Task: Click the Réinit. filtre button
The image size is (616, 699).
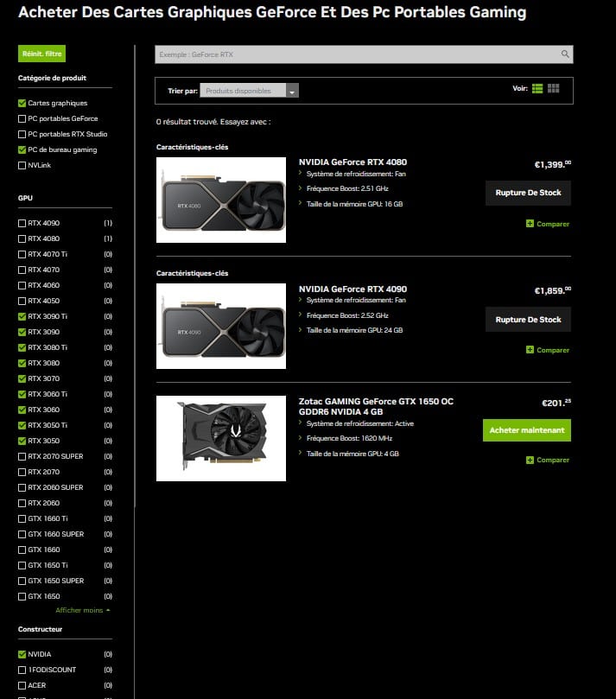Action: pos(41,54)
